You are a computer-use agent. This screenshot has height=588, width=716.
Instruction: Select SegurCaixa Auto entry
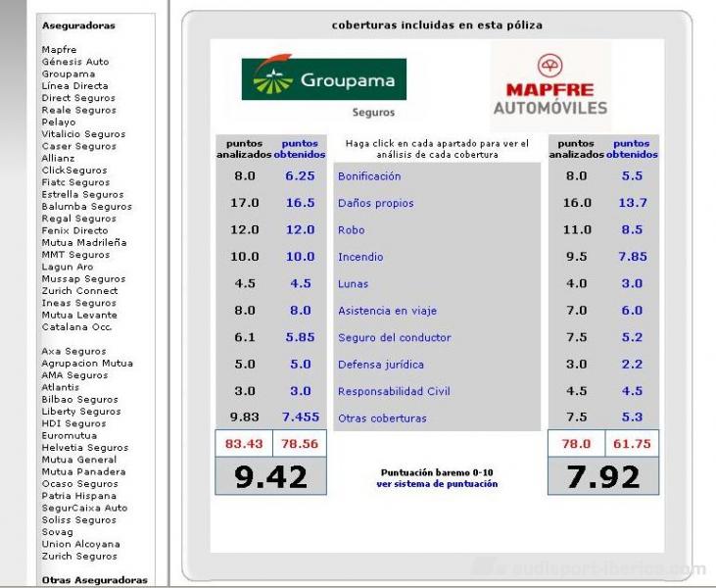[x=84, y=508]
